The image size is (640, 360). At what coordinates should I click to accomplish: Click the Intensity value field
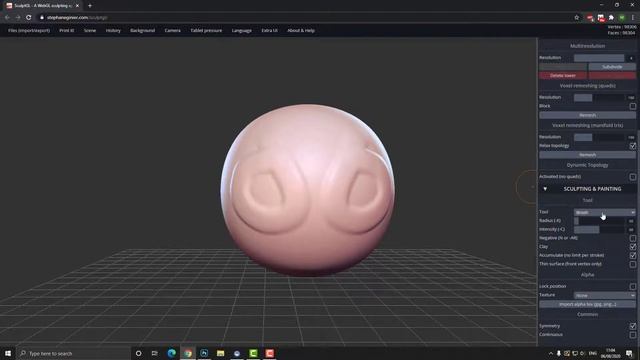(x=631, y=229)
